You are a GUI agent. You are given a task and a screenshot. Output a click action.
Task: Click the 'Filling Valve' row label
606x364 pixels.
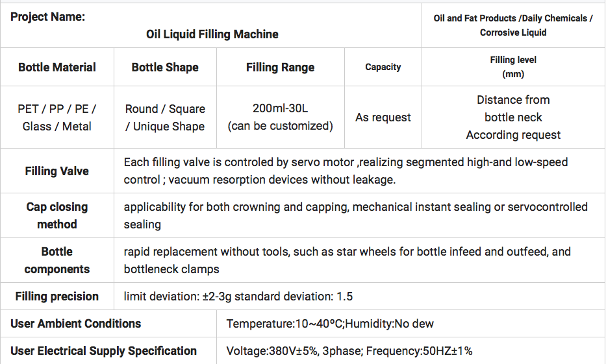click(x=57, y=171)
